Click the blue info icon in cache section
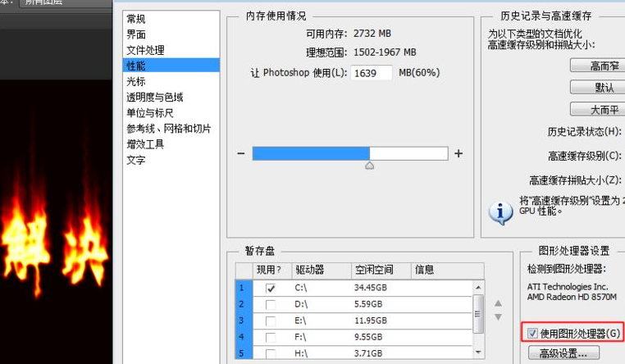Viewport: 625px width, 364px height. click(x=500, y=212)
